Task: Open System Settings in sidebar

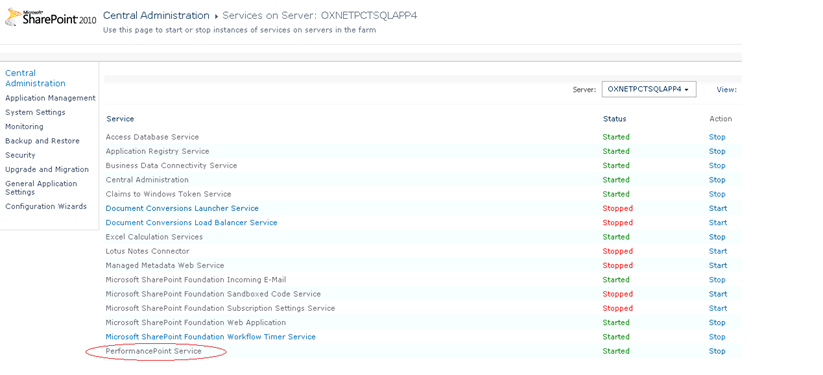Action: [x=35, y=112]
